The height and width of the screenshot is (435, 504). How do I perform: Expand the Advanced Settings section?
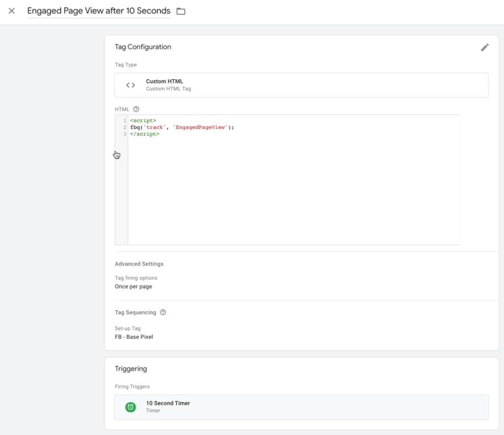click(x=139, y=264)
